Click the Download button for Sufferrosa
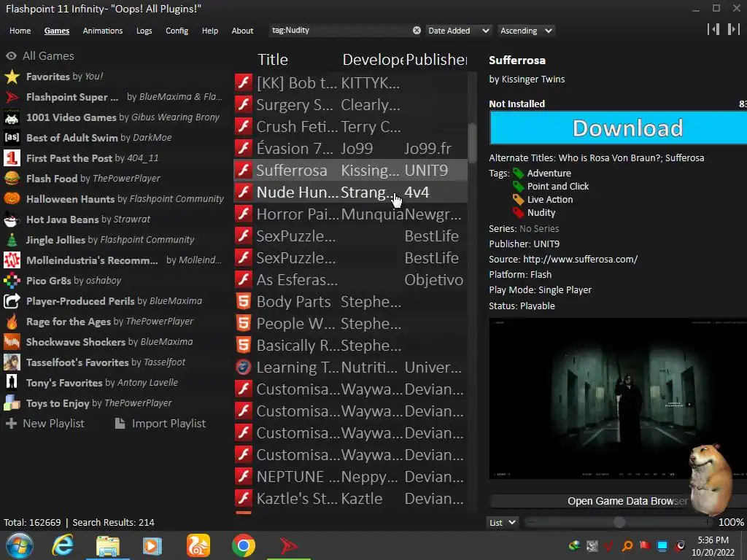 tap(618, 128)
